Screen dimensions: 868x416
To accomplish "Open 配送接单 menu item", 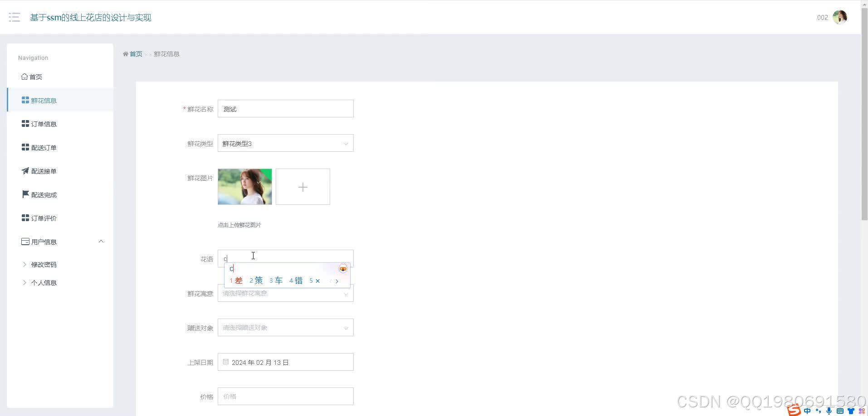I will tap(60, 171).
